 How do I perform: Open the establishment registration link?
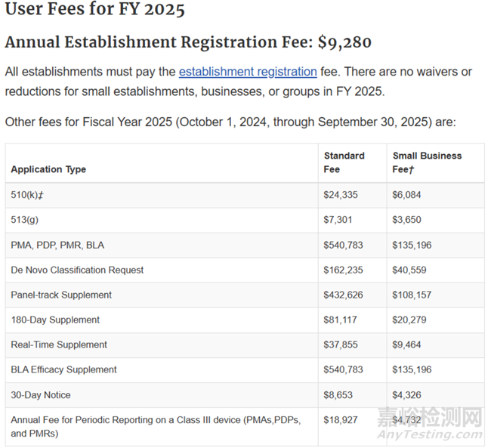coord(248,72)
